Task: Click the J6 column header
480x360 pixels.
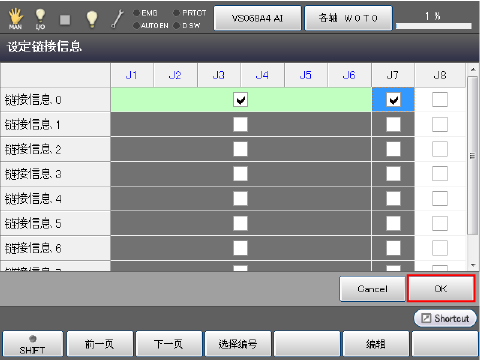Action: (x=349, y=75)
